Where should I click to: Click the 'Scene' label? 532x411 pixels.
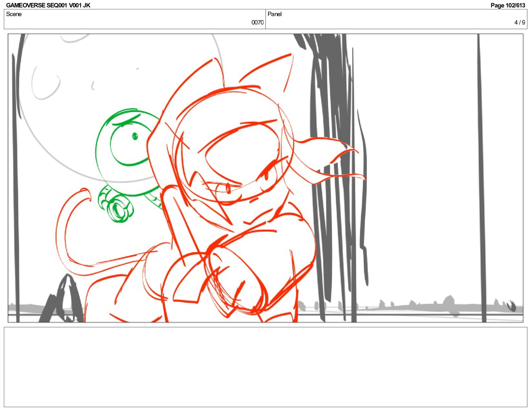(x=14, y=14)
